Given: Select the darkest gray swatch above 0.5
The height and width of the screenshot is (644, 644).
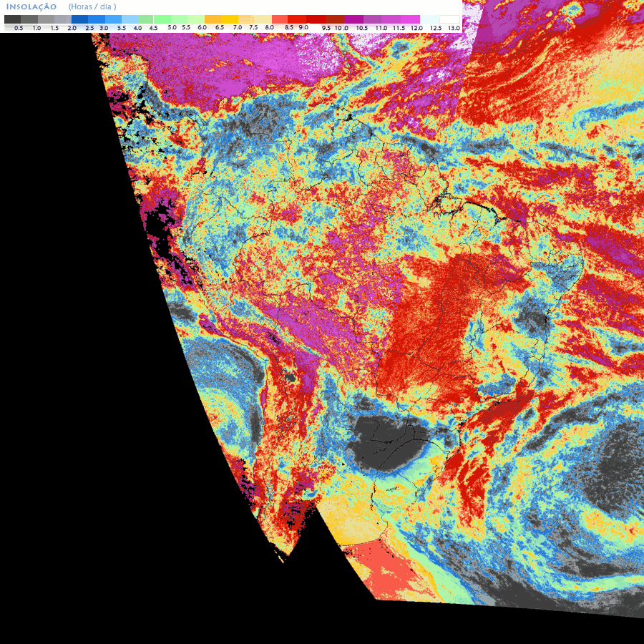Looking at the screenshot, I should pos(12,19).
